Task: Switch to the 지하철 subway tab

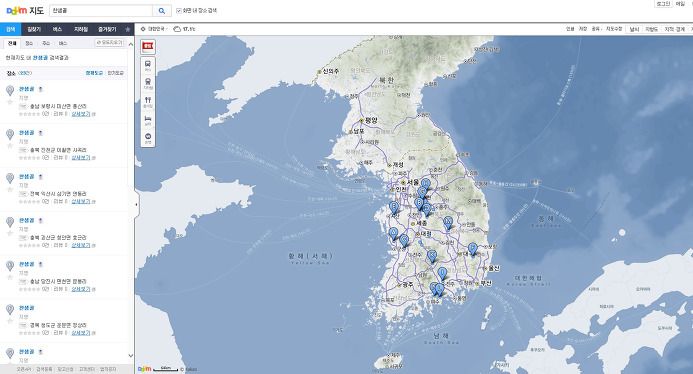Action: [81, 29]
